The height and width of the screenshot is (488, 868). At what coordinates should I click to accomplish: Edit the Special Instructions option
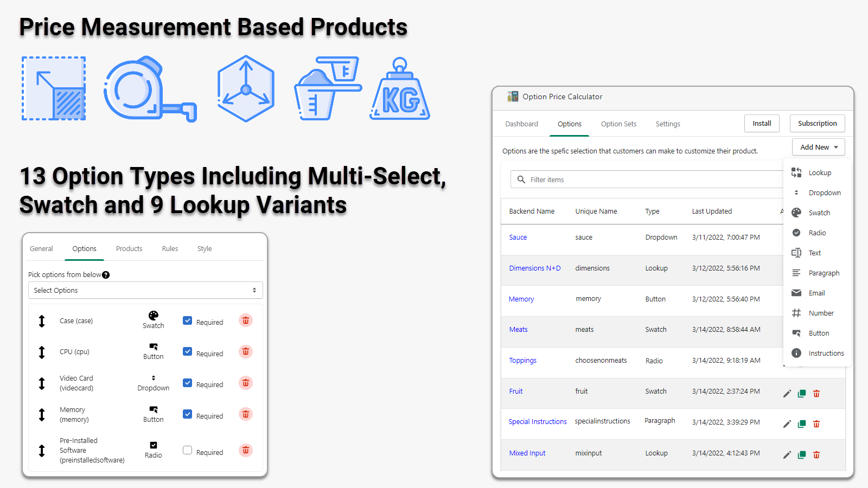787,424
